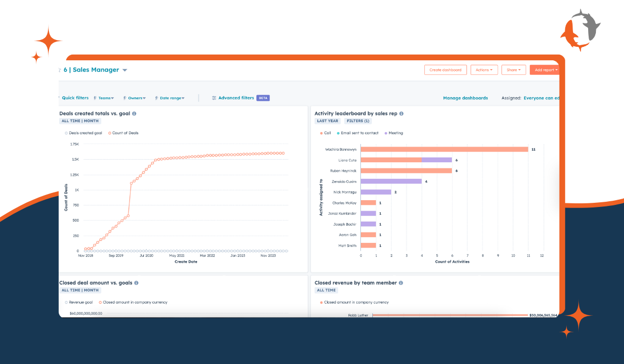Click the info icon beside Activity leaderboard by sales rep
624x364 pixels.
coord(401,113)
